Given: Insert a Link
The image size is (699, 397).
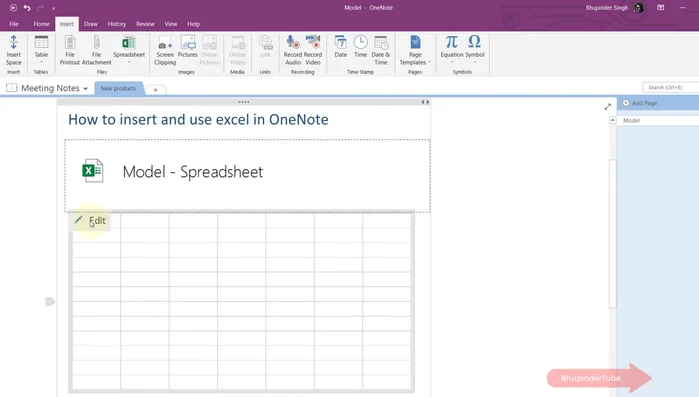Looking at the screenshot, I should (265, 47).
